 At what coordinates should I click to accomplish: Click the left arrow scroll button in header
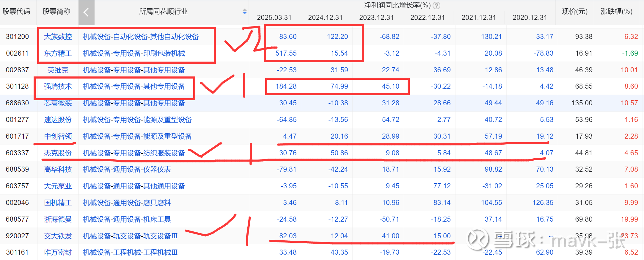coord(86,12)
